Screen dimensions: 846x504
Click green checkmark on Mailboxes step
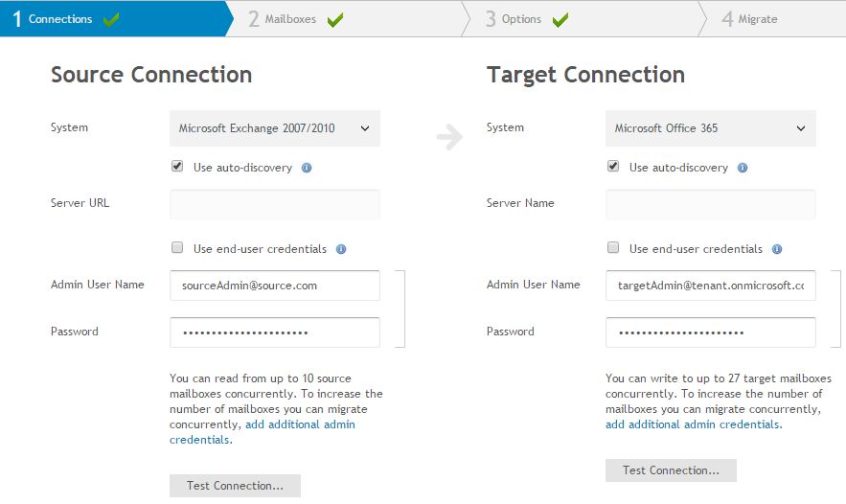coord(335,19)
